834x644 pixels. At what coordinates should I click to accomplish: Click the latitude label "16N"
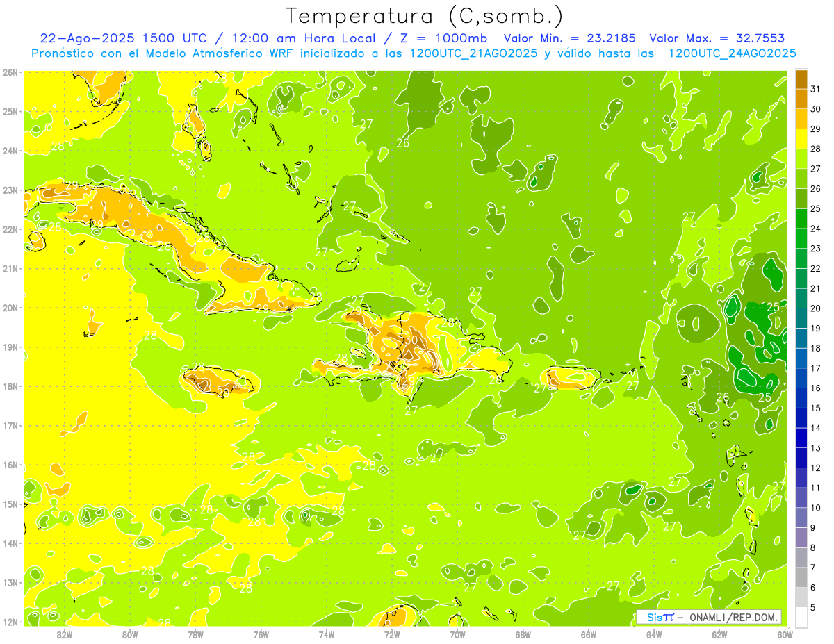(x=10, y=465)
